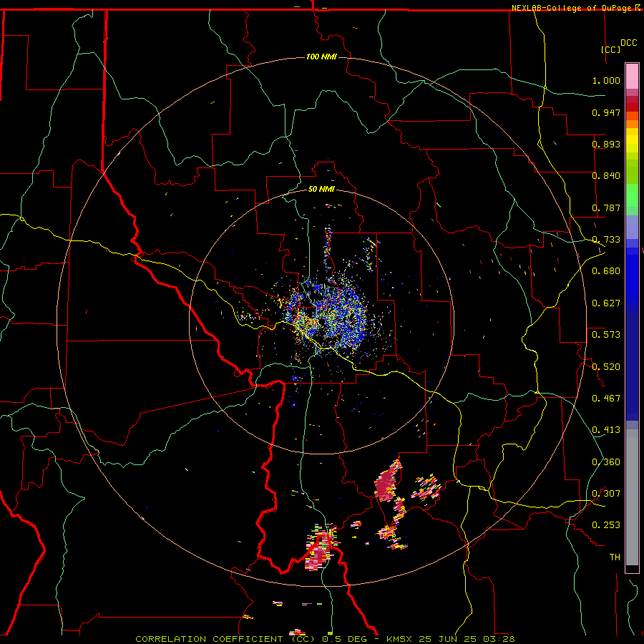Click the 0.467 legend value
The image size is (644, 644).
click(x=606, y=399)
